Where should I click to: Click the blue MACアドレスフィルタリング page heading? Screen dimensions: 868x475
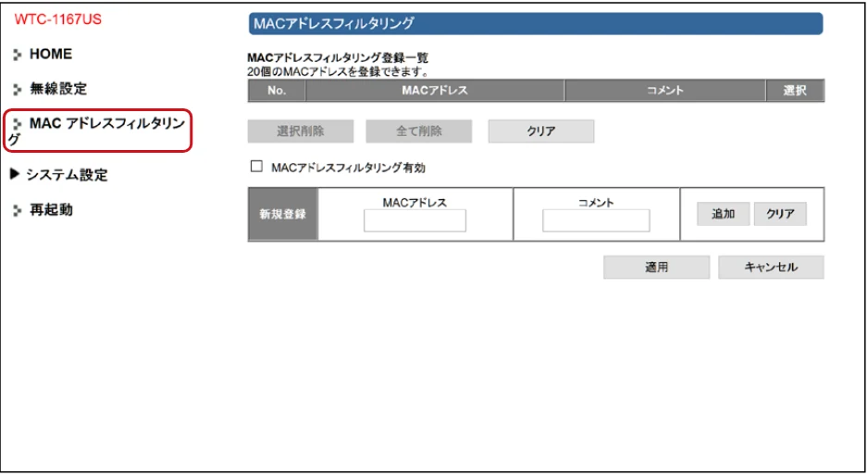pyautogui.click(x=535, y=24)
